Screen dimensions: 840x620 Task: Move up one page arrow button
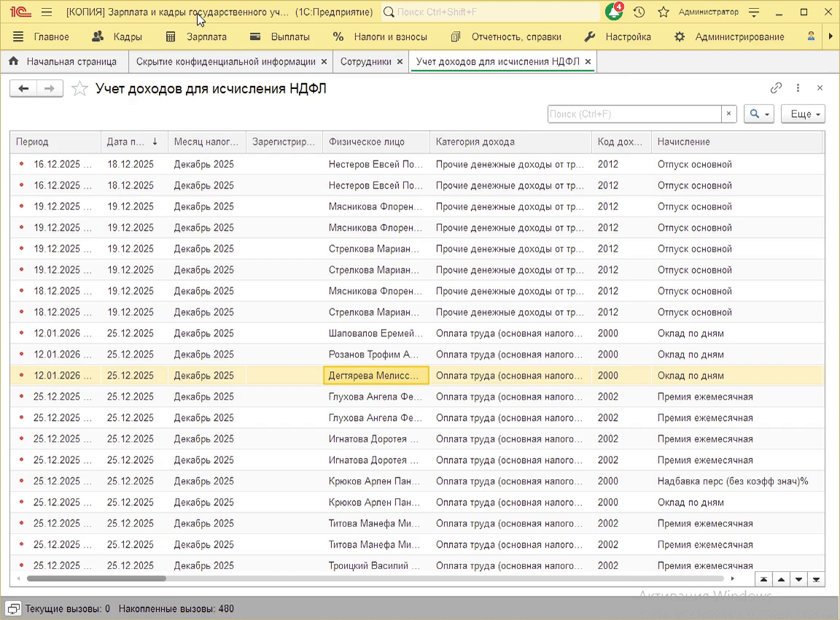point(782,579)
